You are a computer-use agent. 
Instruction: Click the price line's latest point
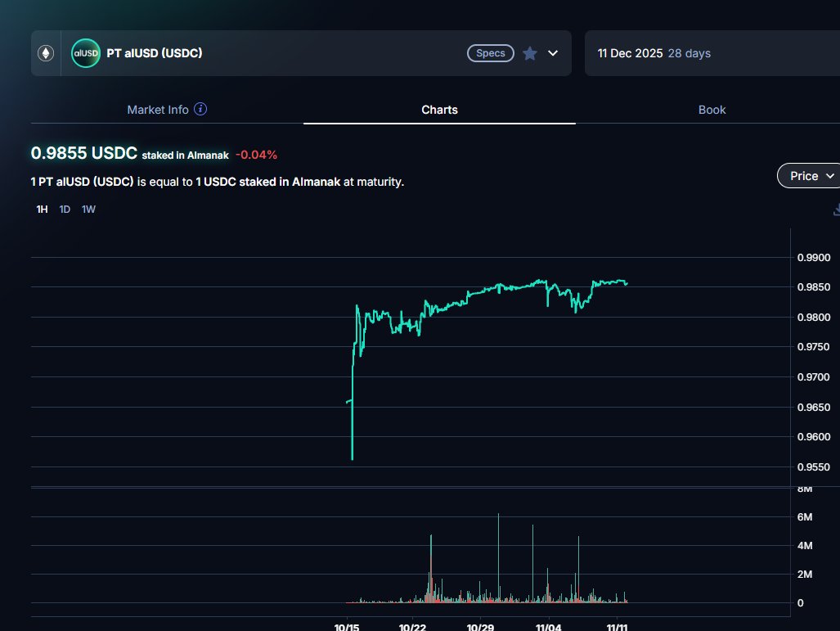coord(627,283)
